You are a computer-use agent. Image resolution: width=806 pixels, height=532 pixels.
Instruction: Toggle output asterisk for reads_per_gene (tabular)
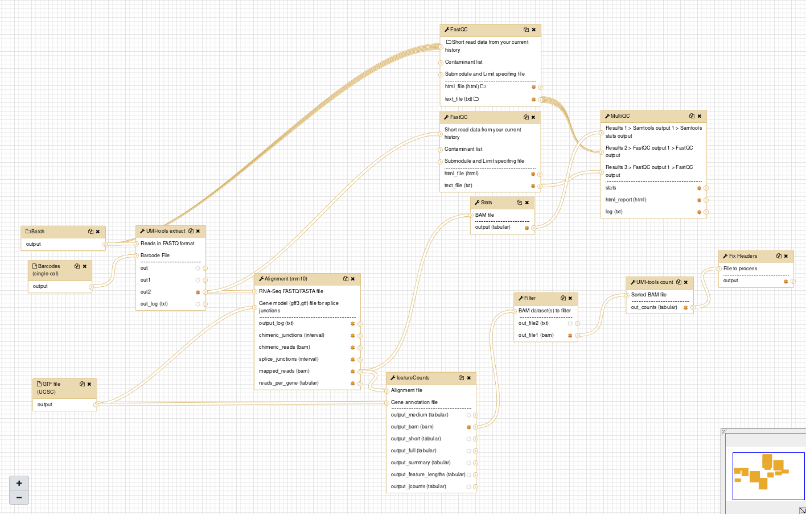(353, 383)
